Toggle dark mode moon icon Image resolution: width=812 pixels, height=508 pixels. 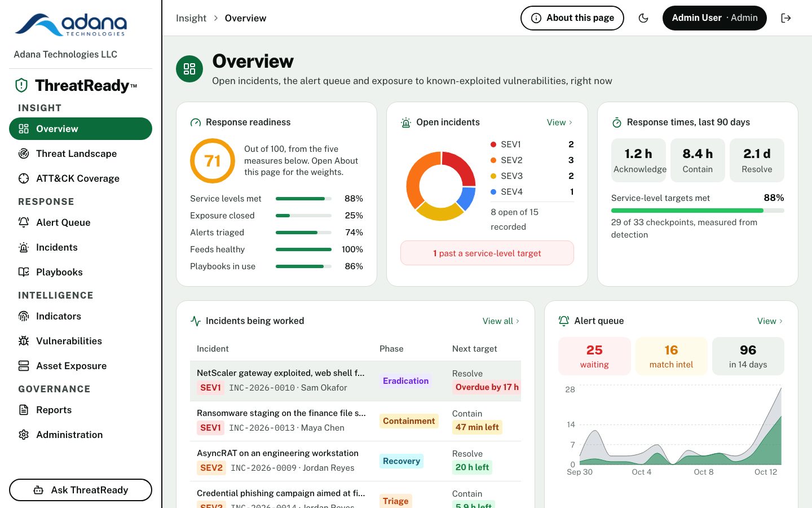pos(643,18)
